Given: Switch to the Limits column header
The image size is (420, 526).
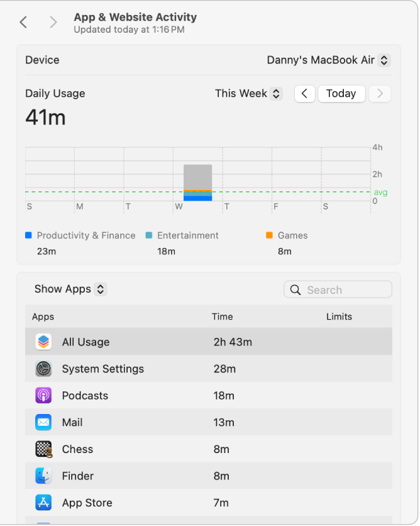Looking at the screenshot, I should click(x=339, y=316).
